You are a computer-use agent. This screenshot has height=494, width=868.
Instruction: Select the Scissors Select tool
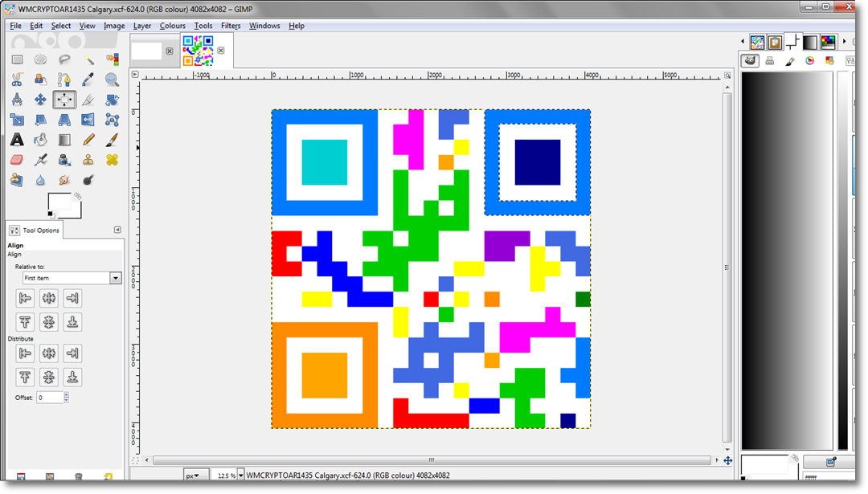pyautogui.click(x=17, y=80)
